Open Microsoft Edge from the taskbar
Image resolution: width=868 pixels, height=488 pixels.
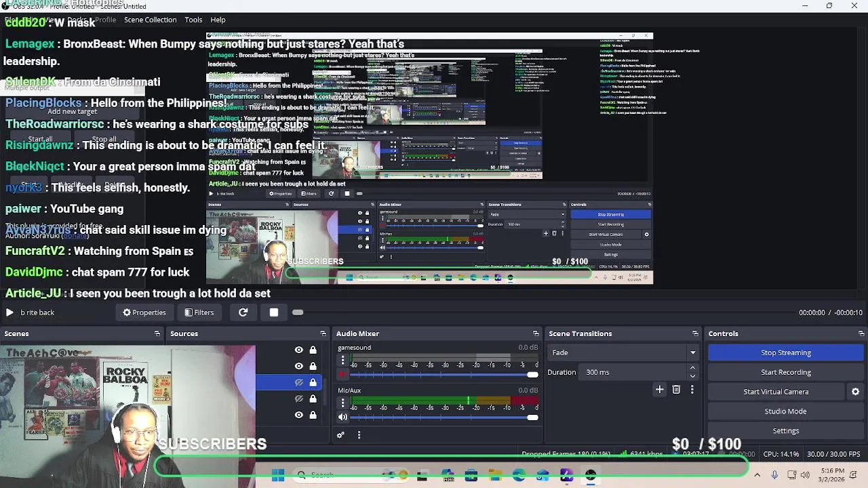(519, 476)
